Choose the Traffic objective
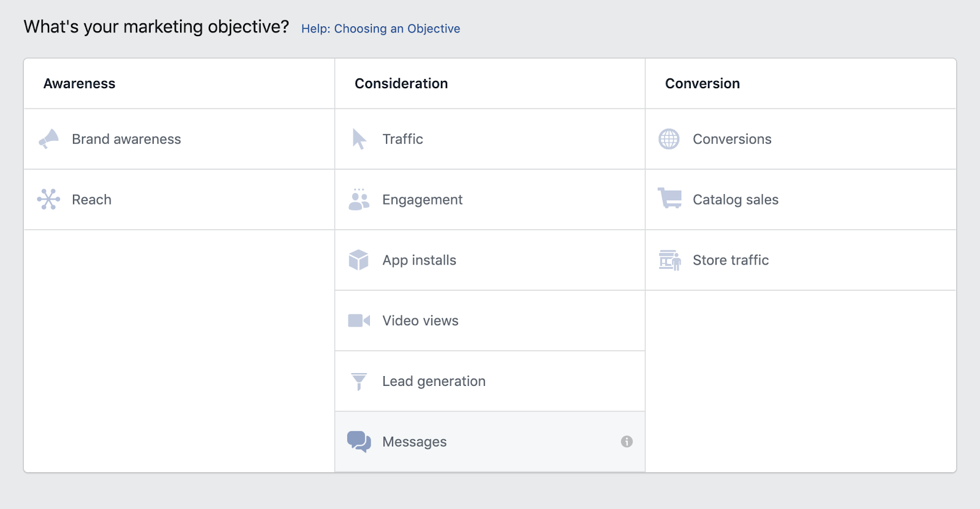The height and width of the screenshot is (509, 980). (x=402, y=139)
